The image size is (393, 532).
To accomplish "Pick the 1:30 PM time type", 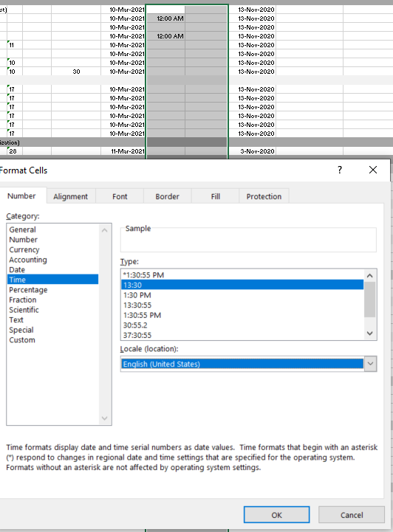I will click(242, 295).
